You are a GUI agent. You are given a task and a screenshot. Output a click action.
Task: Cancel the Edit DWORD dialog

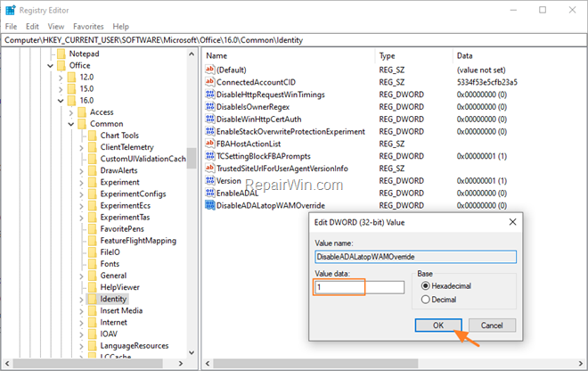[x=492, y=326]
